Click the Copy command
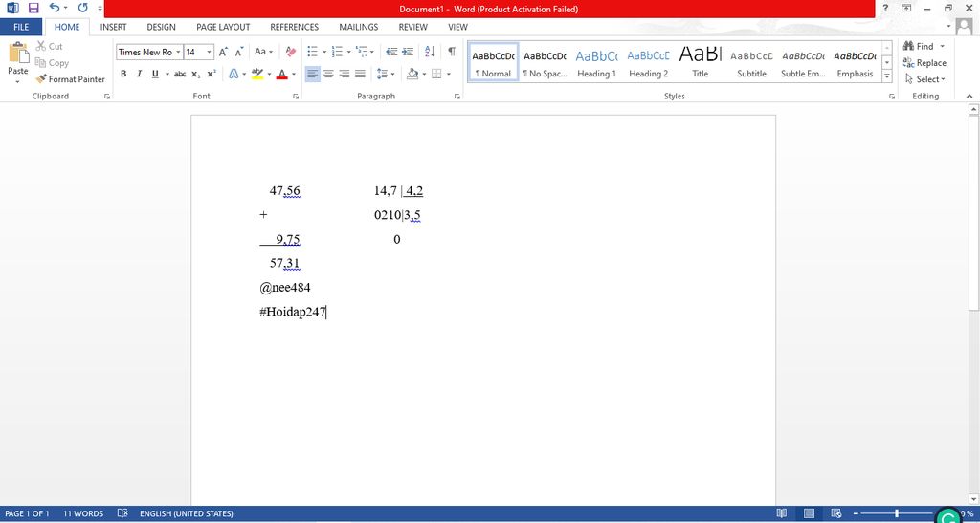The height and width of the screenshot is (523, 980). coord(52,62)
